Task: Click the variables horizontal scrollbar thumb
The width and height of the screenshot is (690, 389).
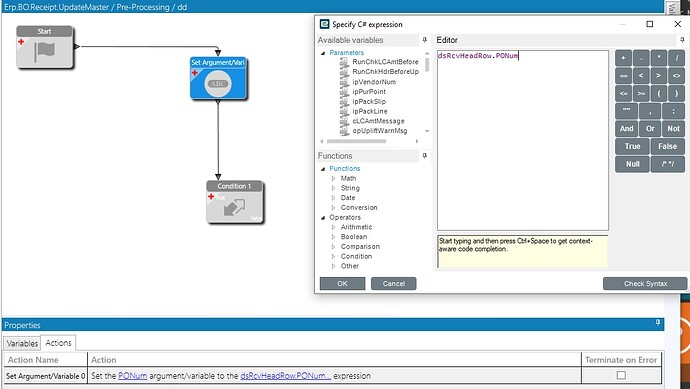Action: tap(356, 141)
